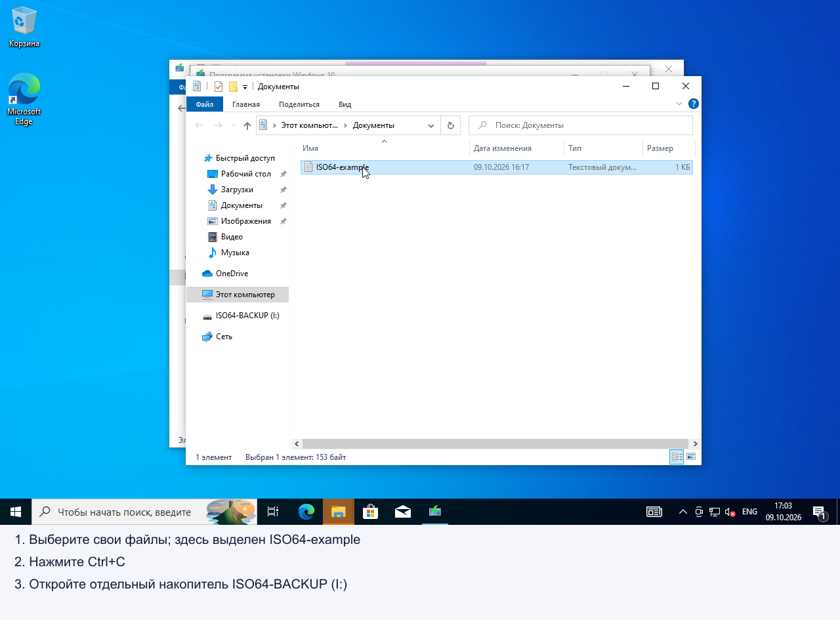Sort files by Имя column header
The height and width of the screenshot is (620, 840).
(x=384, y=148)
